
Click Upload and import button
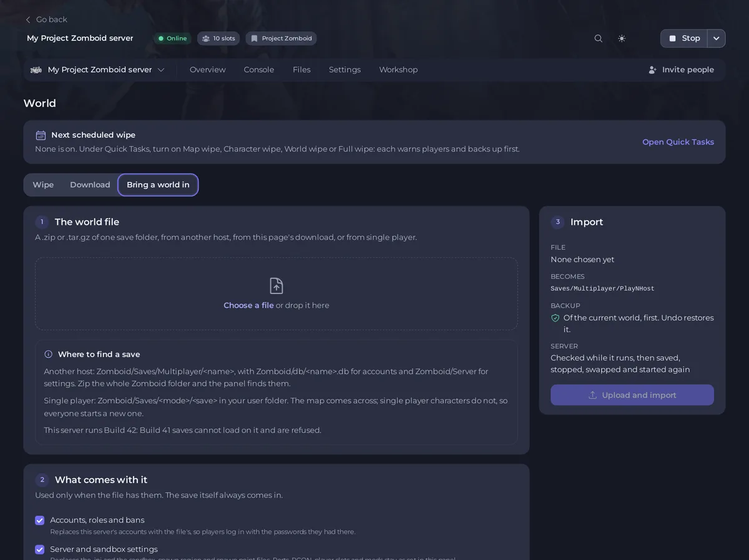[x=632, y=395]
